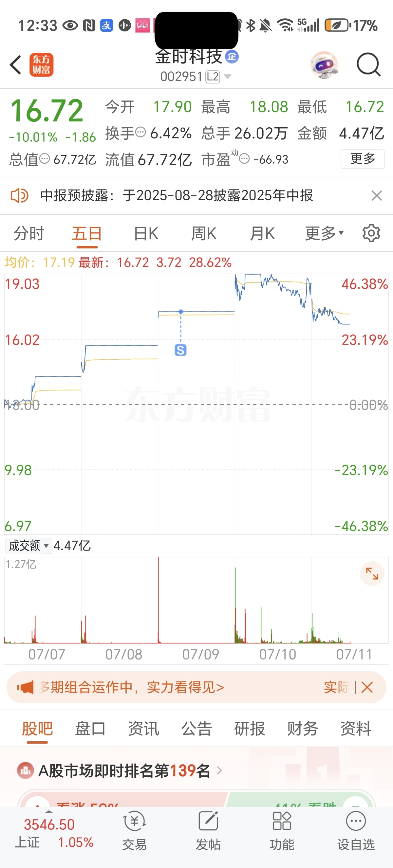The image size is (393, 868).
Task: Tap the 交易 trade icon
Action: click(135, 831)
